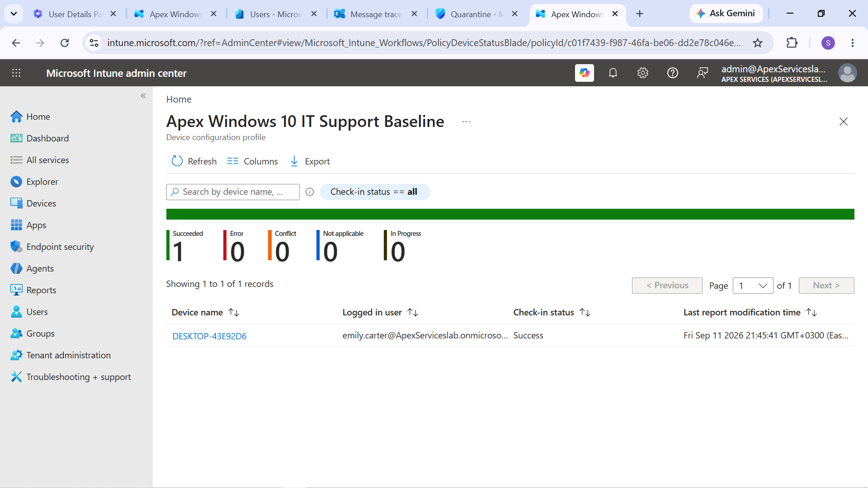868x488 pixels.
Task: Click the Not applicable count tile
Action: coord(340,246)
